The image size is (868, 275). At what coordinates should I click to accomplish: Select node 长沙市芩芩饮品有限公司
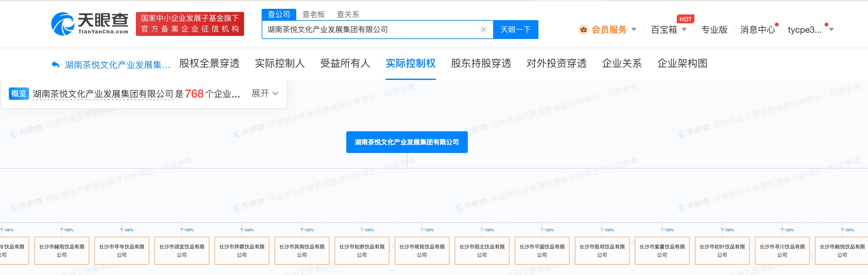(122, 250)
